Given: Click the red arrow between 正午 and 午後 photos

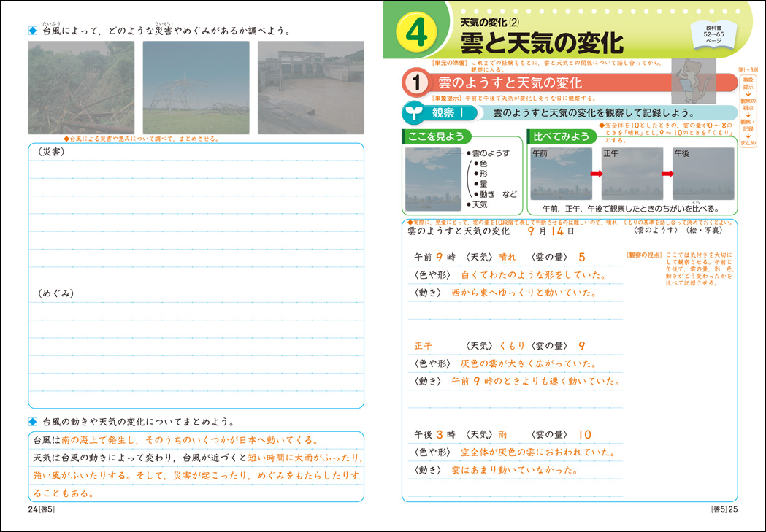Looking at the screenshot, I should [x=667, y=174].
